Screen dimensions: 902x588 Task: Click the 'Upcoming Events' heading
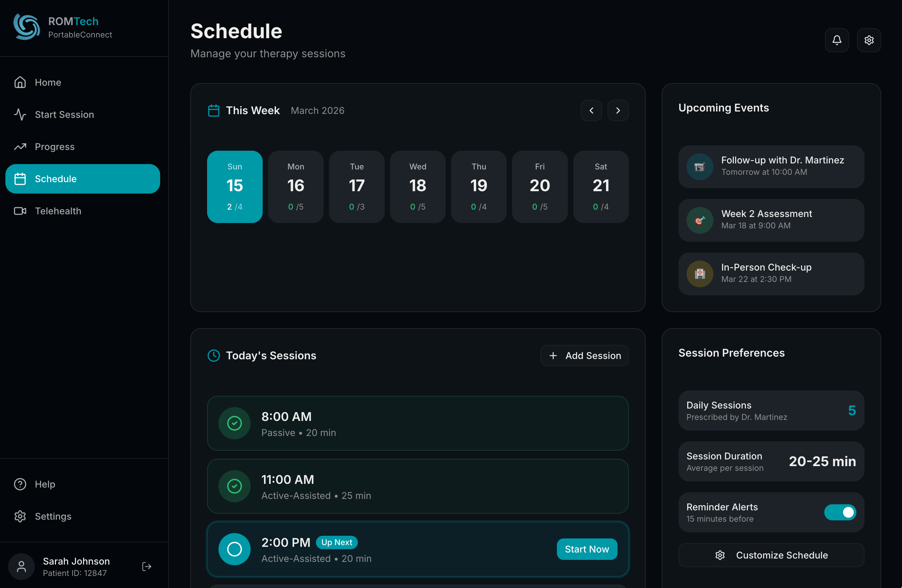723,107
